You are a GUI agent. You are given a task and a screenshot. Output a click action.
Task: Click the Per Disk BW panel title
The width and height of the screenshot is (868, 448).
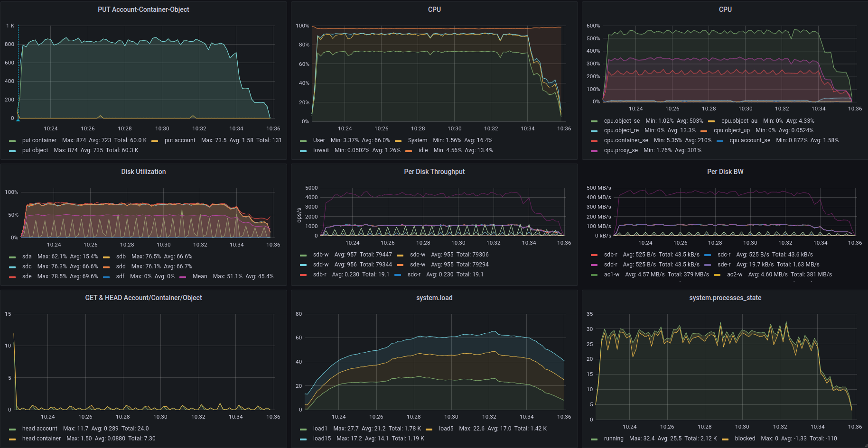(x=725, y=172)
